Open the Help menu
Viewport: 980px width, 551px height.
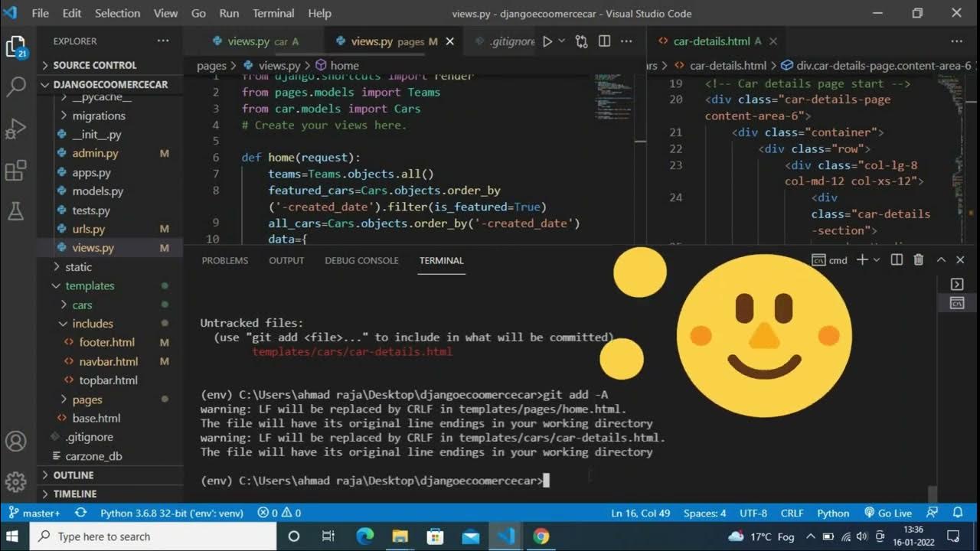[319, 13]
